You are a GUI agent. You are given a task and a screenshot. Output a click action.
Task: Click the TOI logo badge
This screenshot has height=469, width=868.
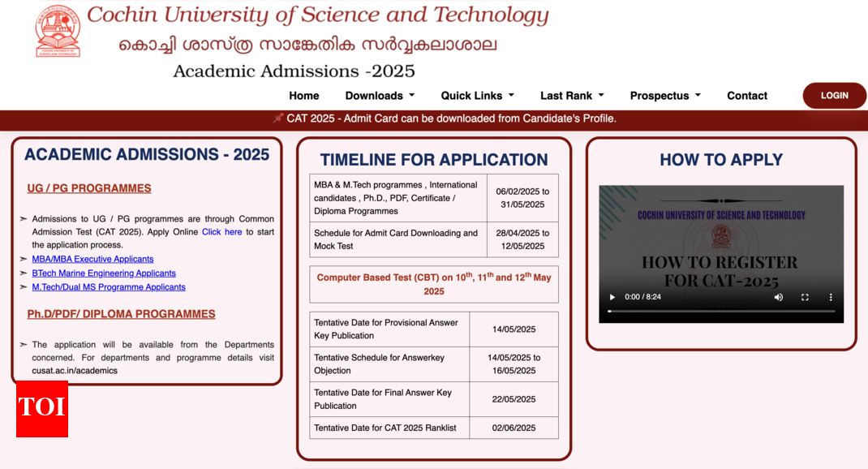[x=42, y=408]
